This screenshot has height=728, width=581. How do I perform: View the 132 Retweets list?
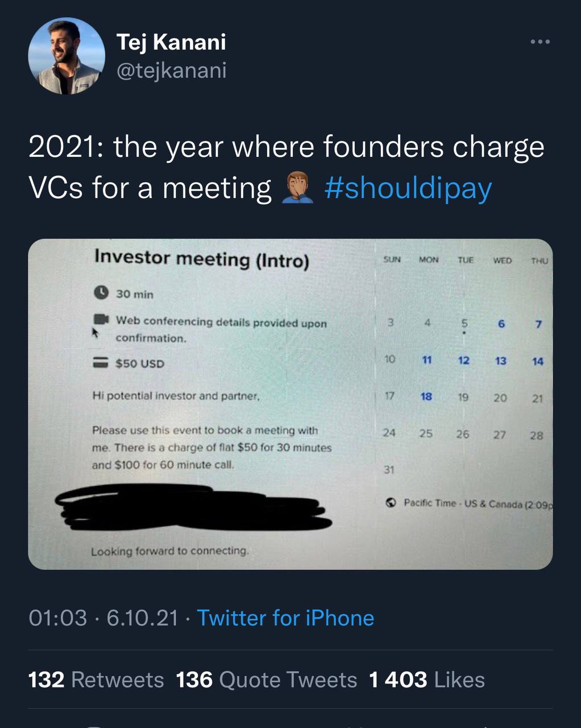(x=96, y=680)
